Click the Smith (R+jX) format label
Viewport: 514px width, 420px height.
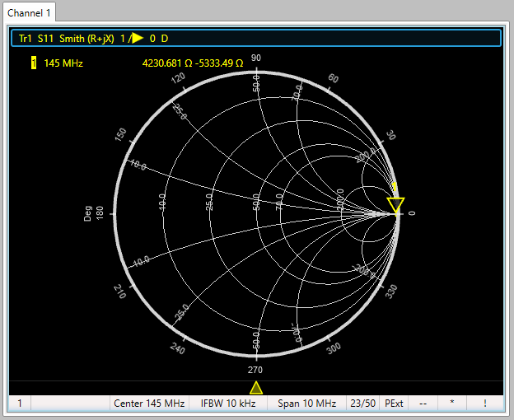pyautogui.click(x=86, y=39)
